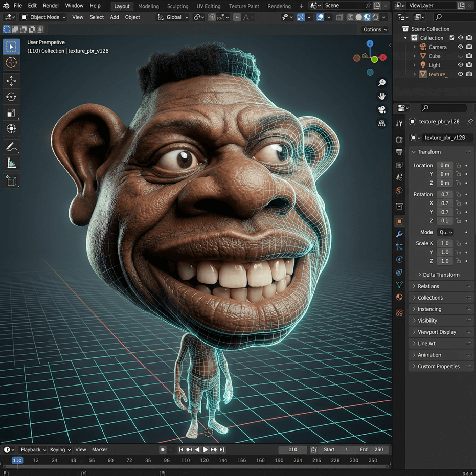
Task: Open the Object Mode dropdown
Action: (x=44, y=17)
